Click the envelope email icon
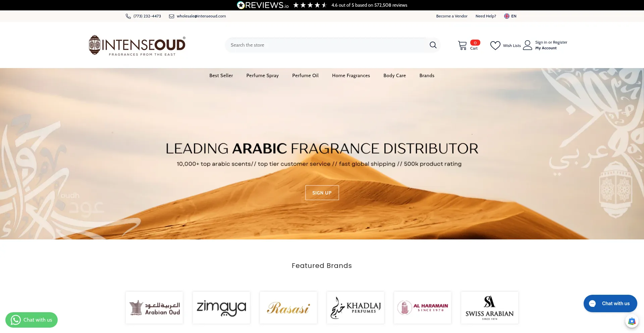The height and width of the screenshot is (333, 644). click(171, 16)
